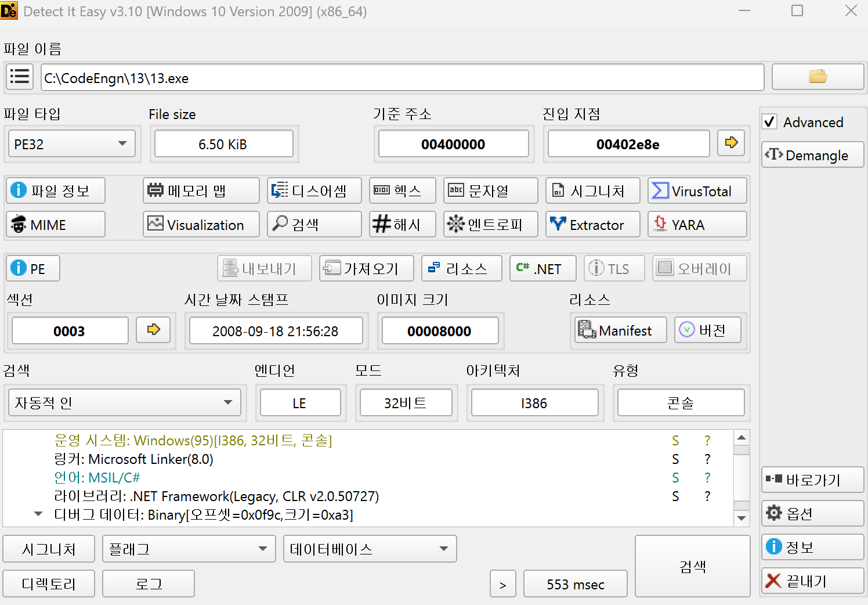The height and width of the screenshot is (605, 868).
Task: Open sections list with the arrow beside 0003
Action: pos(153,330)
